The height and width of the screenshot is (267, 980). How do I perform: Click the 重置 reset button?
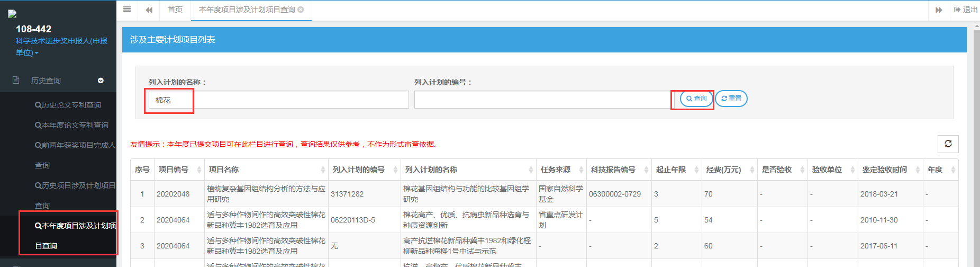(x=731, y=99)
